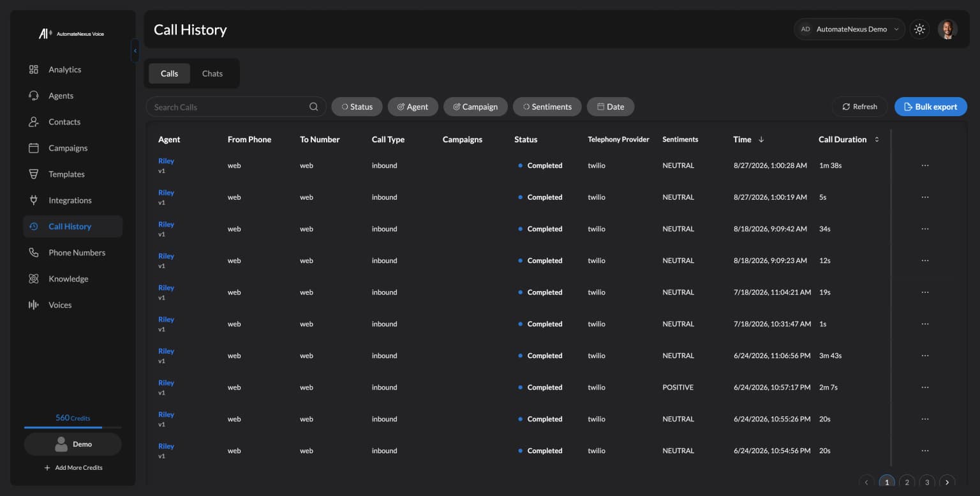Open the Status filter dropdown

(x=357, y=107)
